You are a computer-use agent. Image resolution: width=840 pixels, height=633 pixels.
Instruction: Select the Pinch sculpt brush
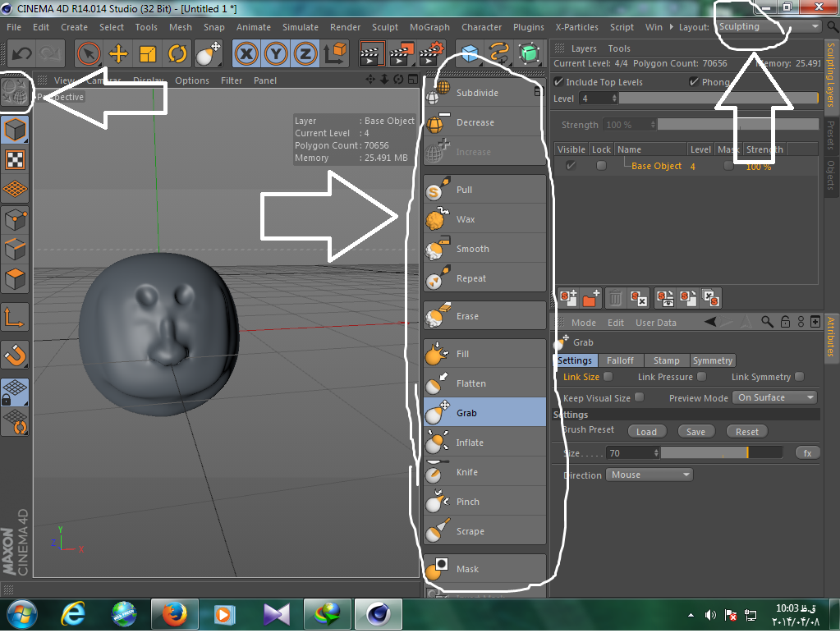tap(484, 502)
